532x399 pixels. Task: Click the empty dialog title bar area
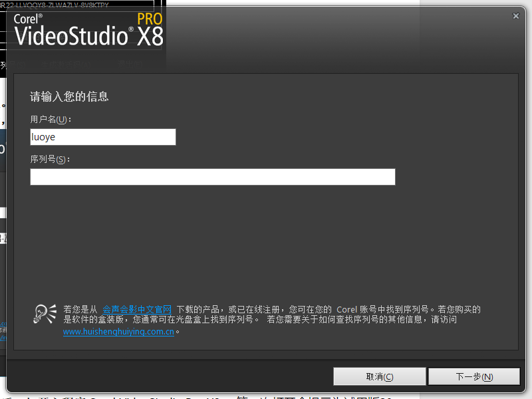[332, 15]
